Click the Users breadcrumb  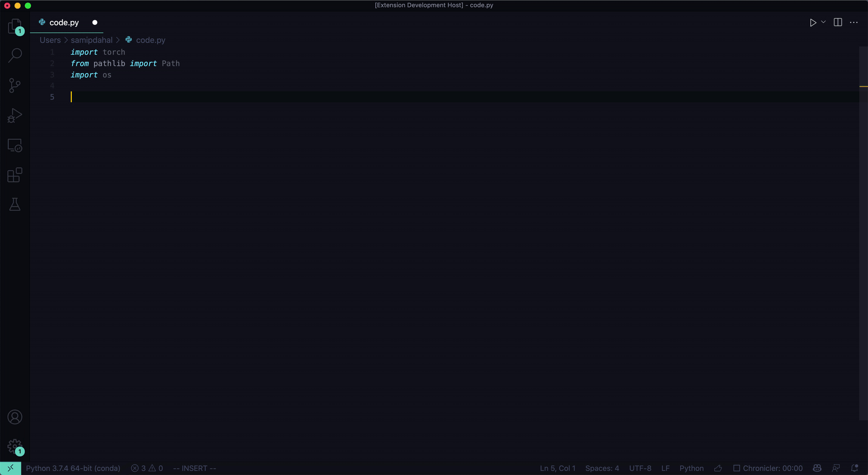(x=50, y=40)
